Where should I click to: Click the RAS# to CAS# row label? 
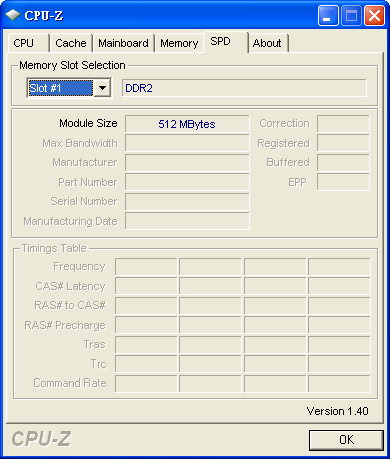[70, 305]
